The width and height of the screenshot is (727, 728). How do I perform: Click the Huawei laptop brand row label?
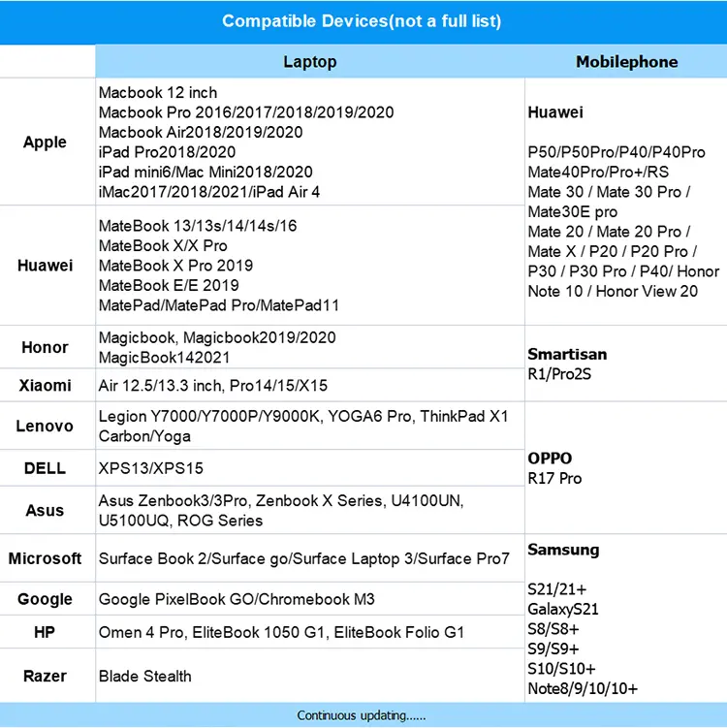click(45, 266)
